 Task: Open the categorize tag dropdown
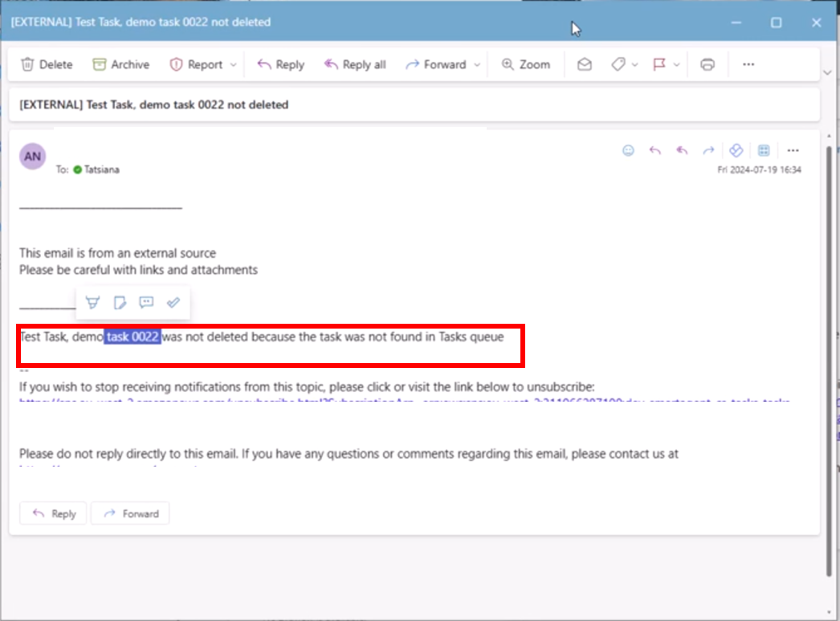624,64
